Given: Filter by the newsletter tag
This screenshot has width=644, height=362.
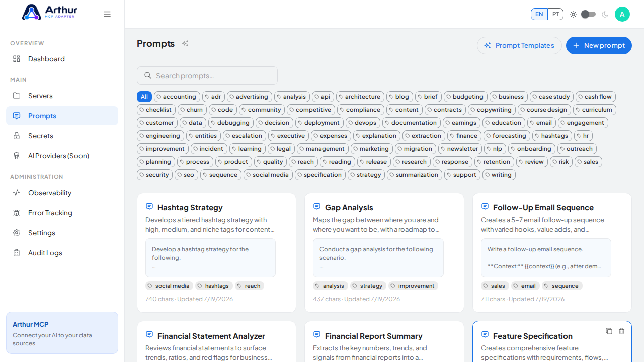Looking at the screenshot, I should (x=460, y=149).
